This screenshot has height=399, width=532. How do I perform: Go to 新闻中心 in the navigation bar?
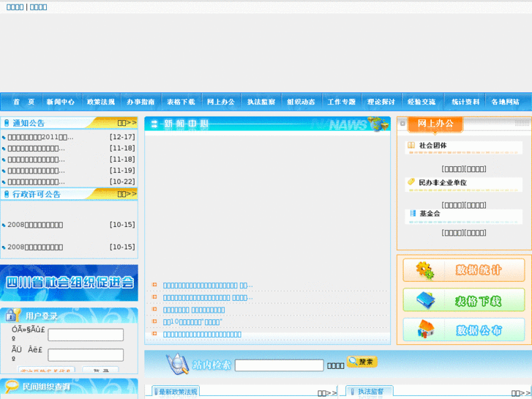pyautogui.click(x=61, y=102)
